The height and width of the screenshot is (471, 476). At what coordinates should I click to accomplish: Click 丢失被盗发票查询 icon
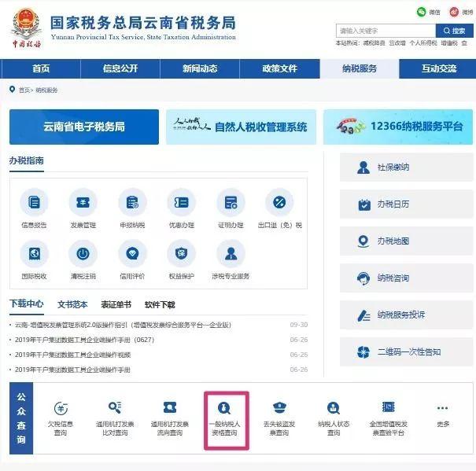(279, 407)
